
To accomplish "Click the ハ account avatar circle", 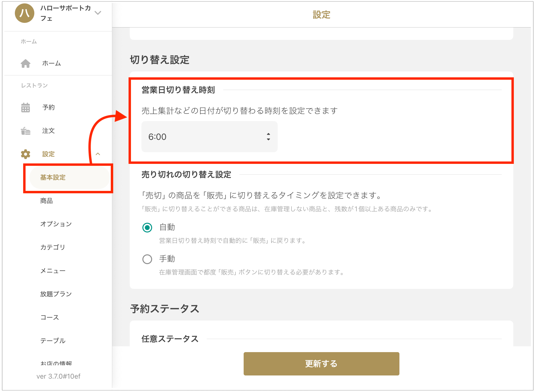I will pos(25,13).
